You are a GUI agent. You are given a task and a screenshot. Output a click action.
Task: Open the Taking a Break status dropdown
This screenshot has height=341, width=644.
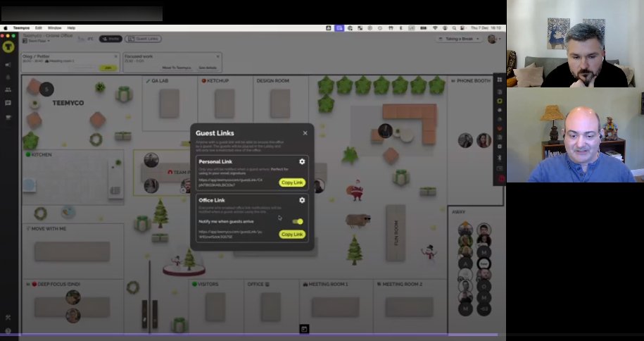coord(459,39)
